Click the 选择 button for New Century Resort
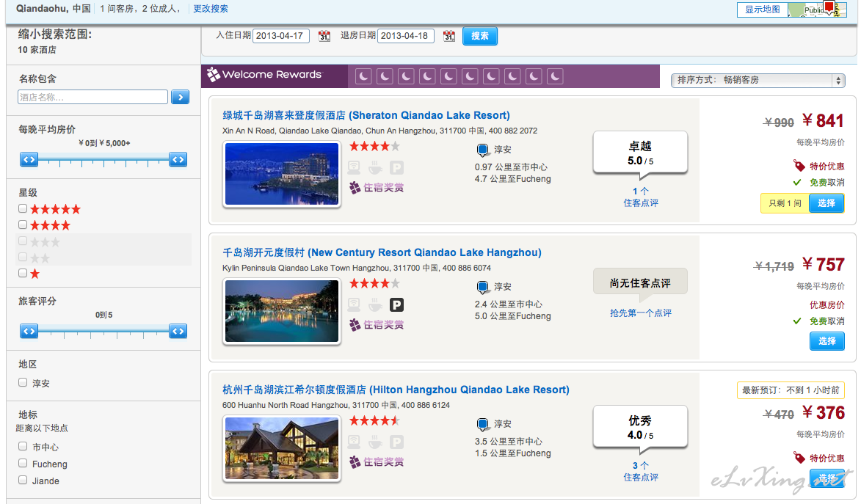861x504 pixels. tap(827, 341)
